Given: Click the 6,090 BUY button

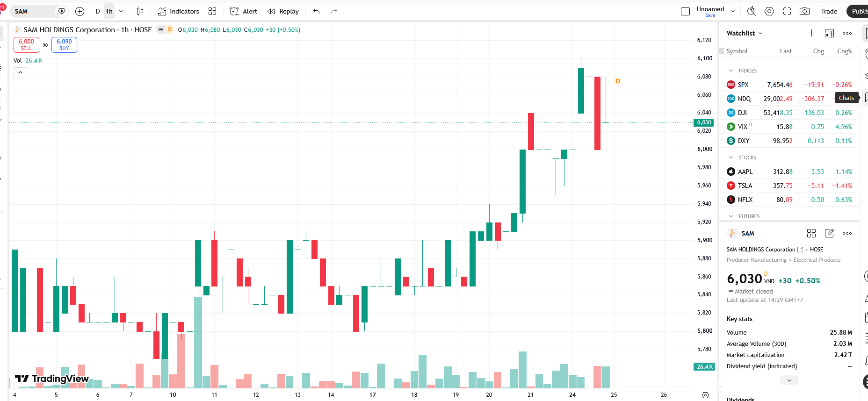Looking at the screenshot, I should click(64, 45).
